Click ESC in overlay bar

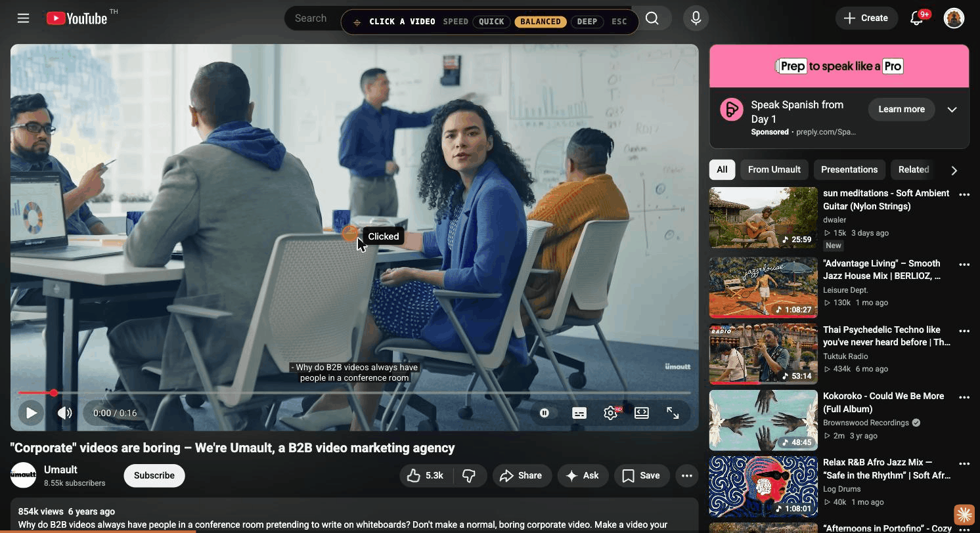tap(619, 22)
